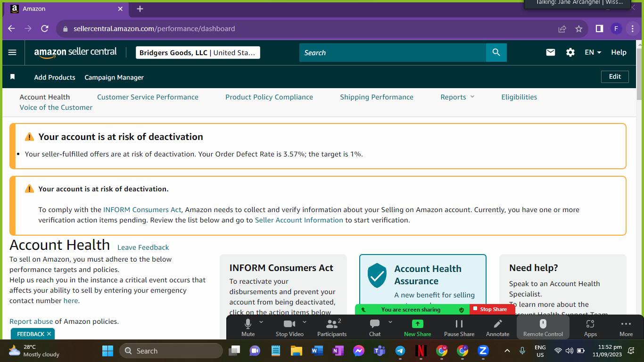Open Product Policy Compliance tab
Screen dimensions: 644x362
point(269,97)
